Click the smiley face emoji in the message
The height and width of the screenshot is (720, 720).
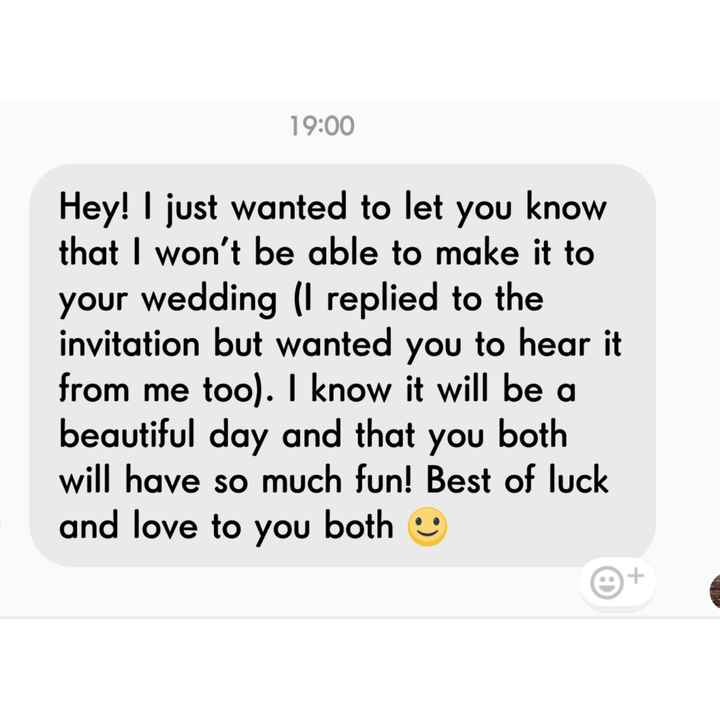(x=426, y=527)
